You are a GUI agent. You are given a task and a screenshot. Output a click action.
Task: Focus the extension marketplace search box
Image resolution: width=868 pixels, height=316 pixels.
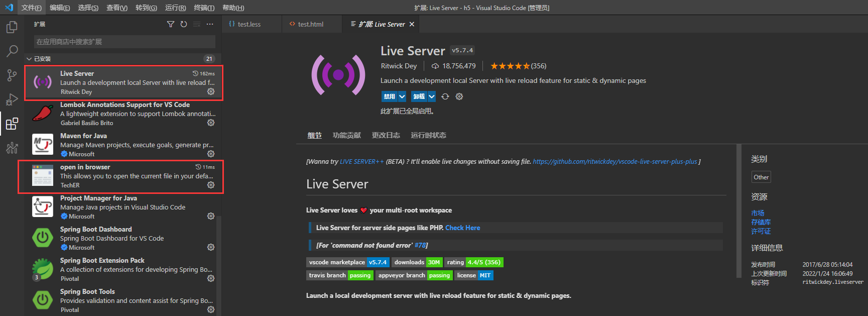tap(125, 42)
